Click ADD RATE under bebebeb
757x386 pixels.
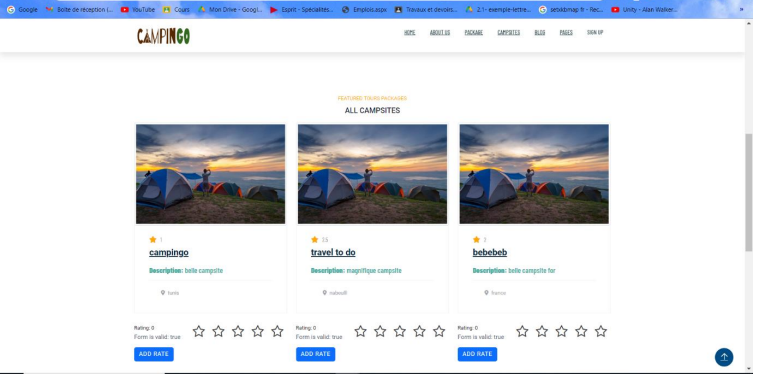[477, 354]
